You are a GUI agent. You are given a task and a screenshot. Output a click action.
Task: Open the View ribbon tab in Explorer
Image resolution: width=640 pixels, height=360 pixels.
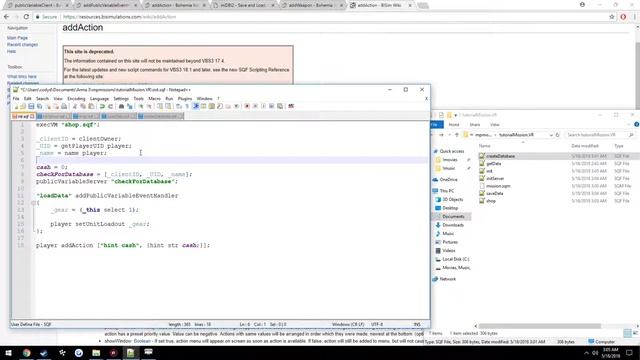coord(495,124)
